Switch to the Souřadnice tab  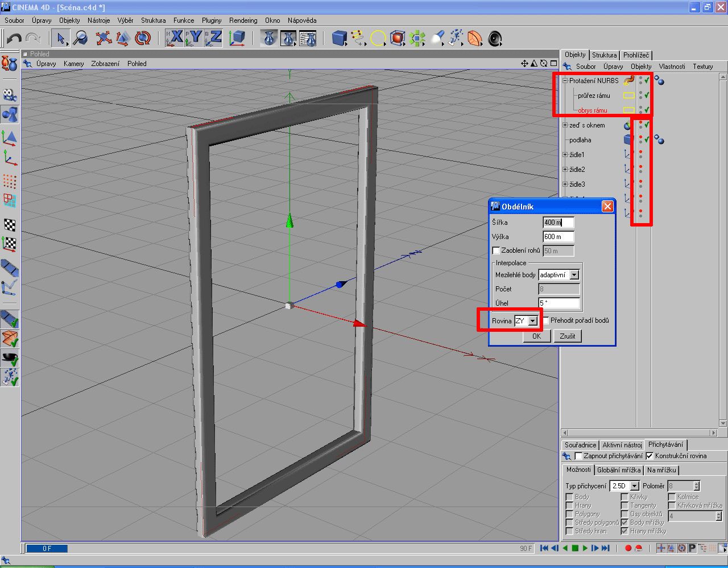(581, 445)
